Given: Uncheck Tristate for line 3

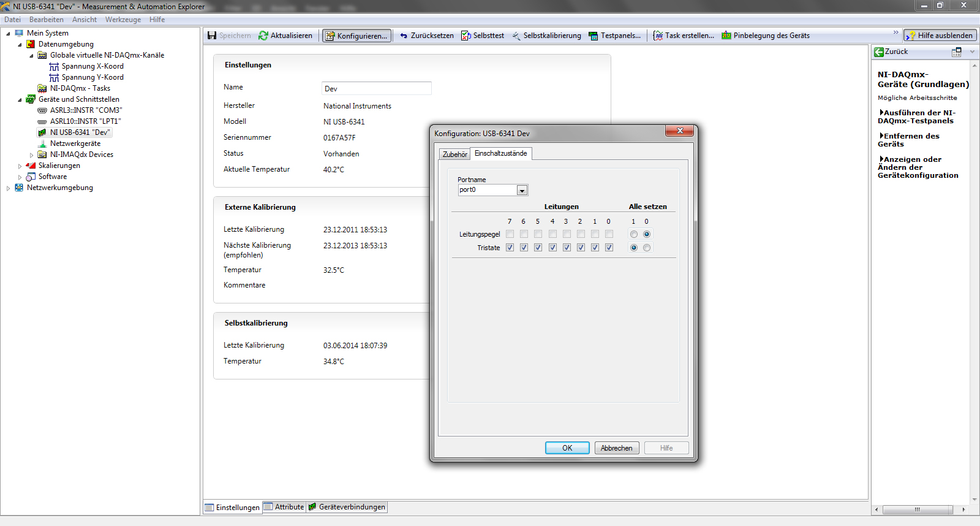Looking at the screenshot, I should tap(567, 248).
